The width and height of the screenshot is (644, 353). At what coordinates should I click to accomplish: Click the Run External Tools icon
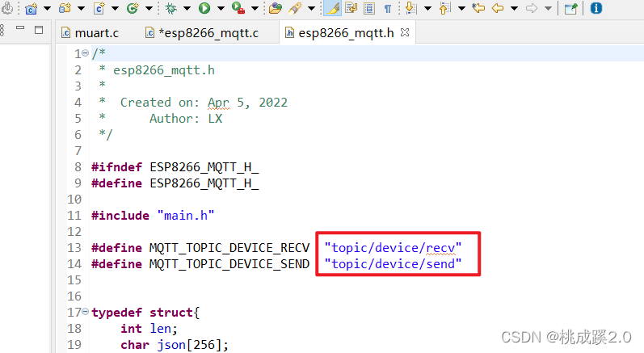click(x=238, y=8)
